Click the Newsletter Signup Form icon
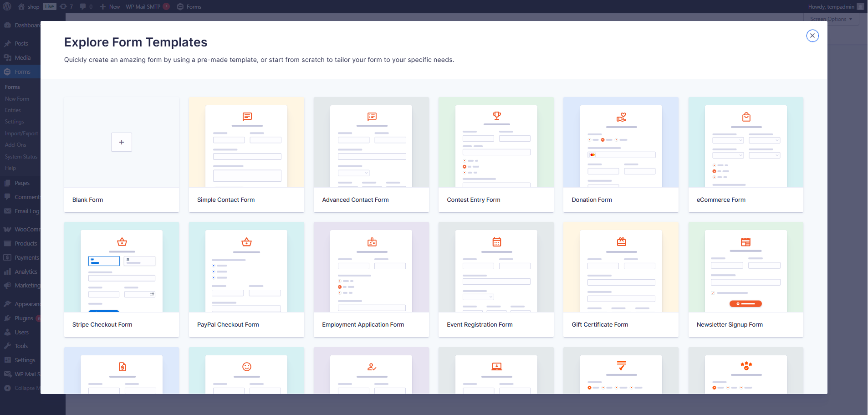868x415 pixels. coord(745,242)
